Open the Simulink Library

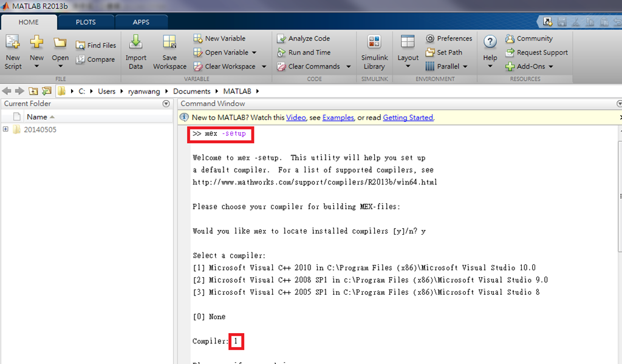(x=374, y=52)
